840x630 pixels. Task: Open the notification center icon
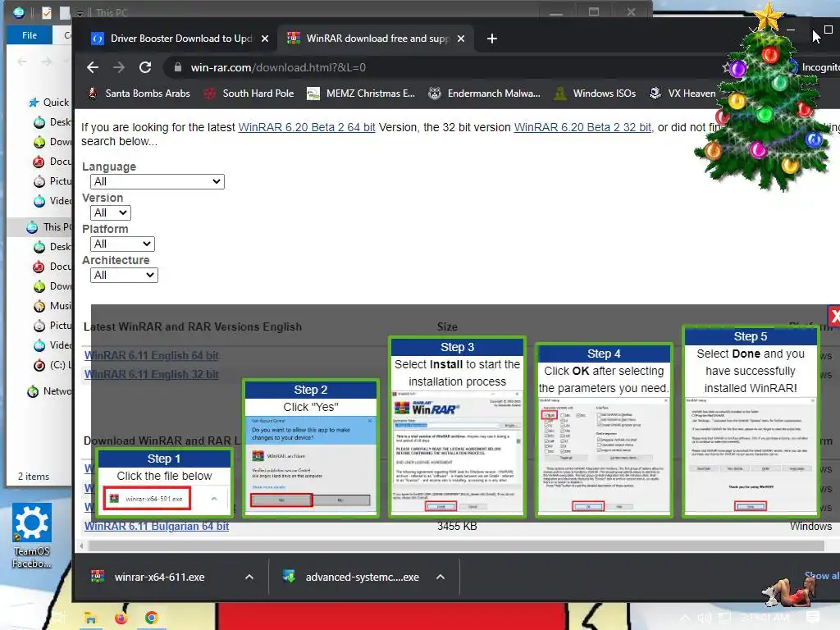click(x=813, y=618)
